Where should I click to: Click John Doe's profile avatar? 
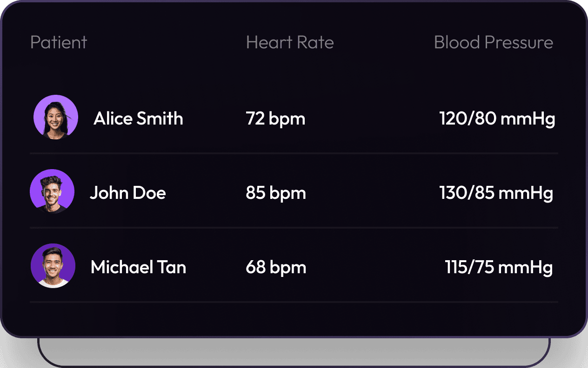tap(52, 191)
